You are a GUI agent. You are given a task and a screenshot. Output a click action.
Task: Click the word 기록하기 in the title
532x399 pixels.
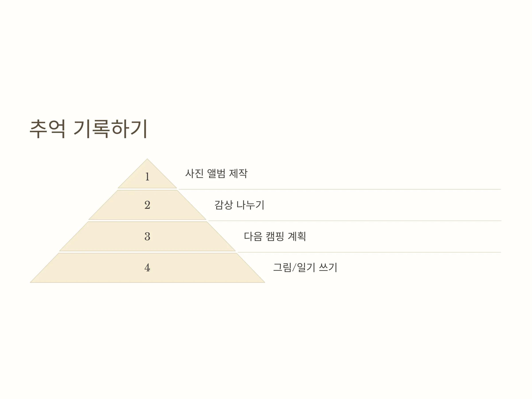[110, 129]
